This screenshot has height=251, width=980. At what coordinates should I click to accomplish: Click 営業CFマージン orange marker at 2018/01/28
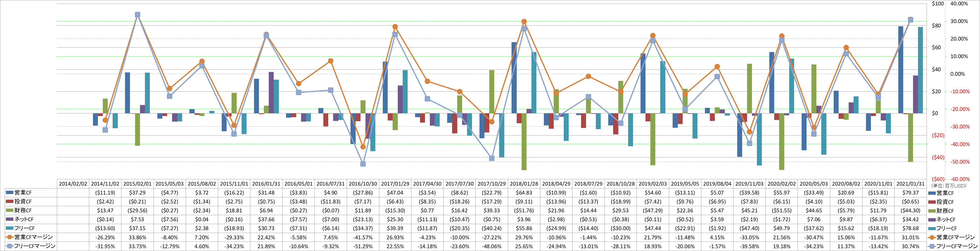[x=524, y=22]
